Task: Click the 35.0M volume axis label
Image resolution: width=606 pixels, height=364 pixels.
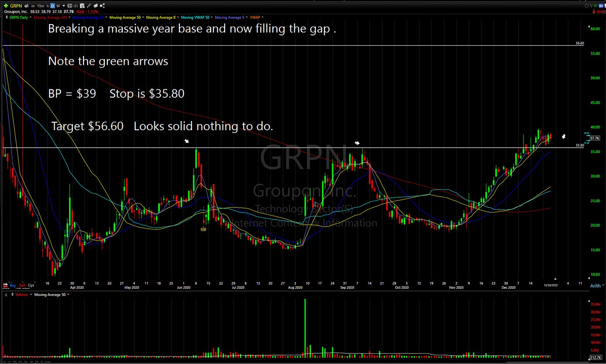Action: (x=596, y=305)
